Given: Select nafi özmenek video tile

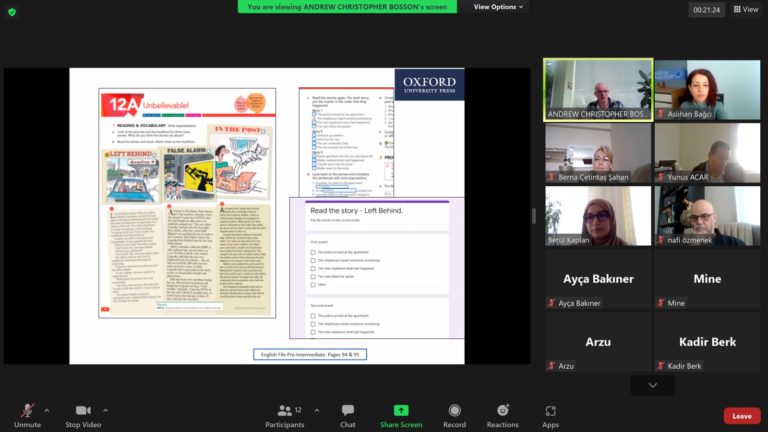Looking at the screenshot, I should [707, 216].
